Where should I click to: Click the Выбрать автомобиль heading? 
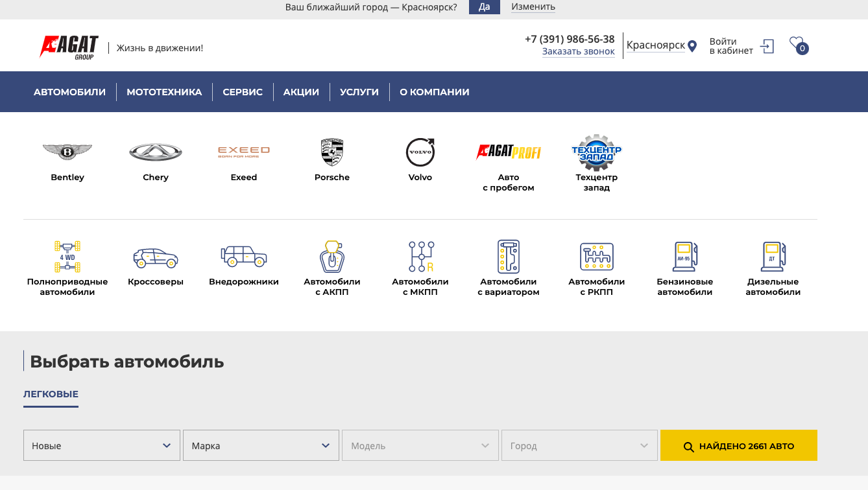tap(127, 362)
